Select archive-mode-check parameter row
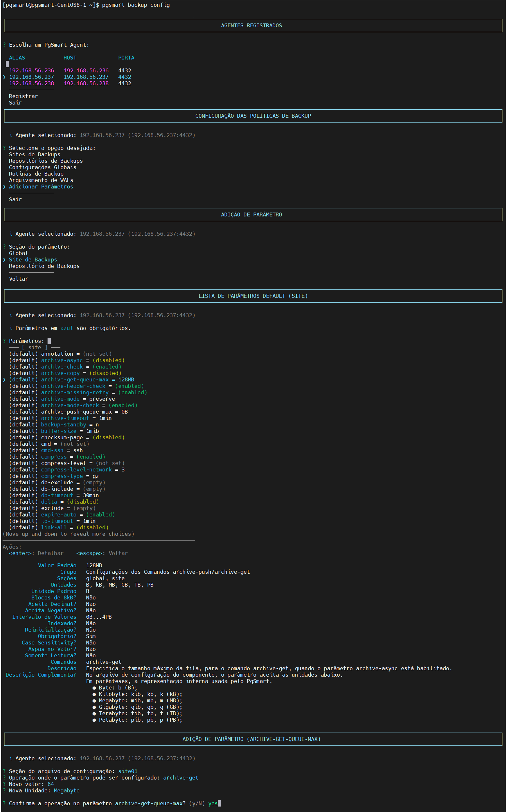 (x=73, y=405)
